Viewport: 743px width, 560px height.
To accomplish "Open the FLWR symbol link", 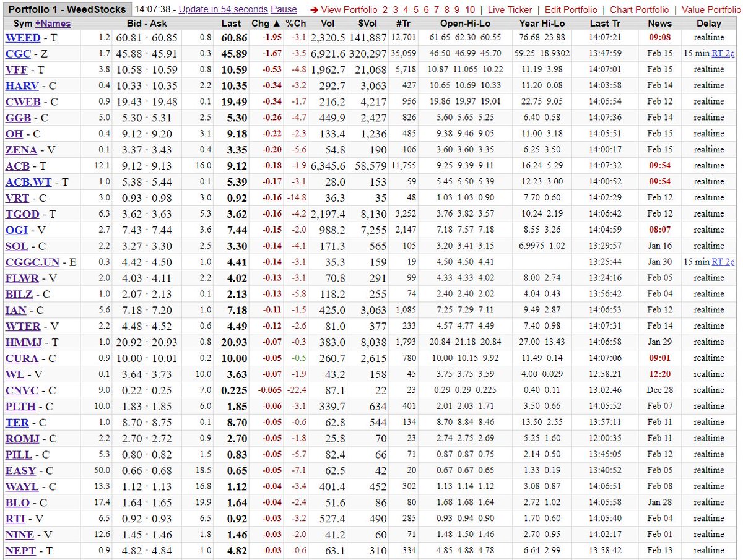I will click(22, 278).
